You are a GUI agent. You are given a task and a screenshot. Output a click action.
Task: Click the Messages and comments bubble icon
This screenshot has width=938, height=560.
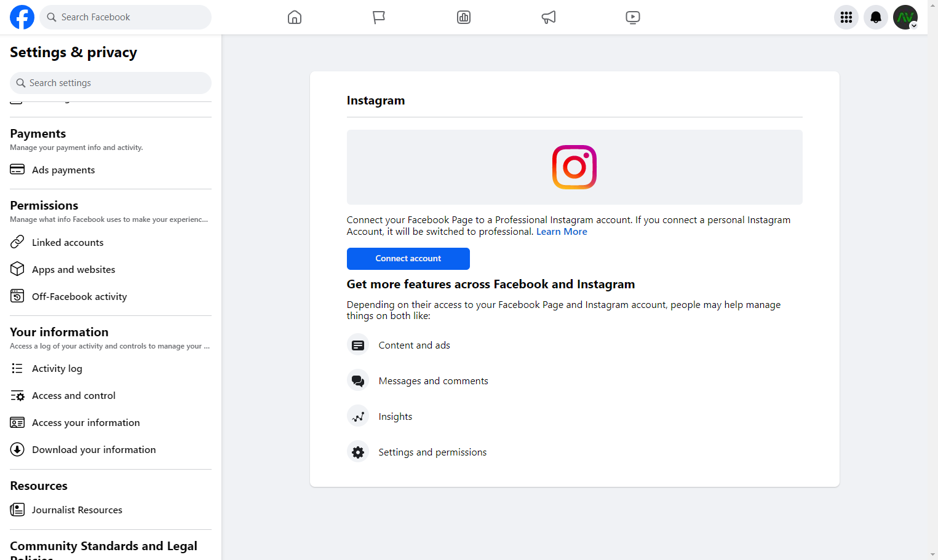[358, 381]
